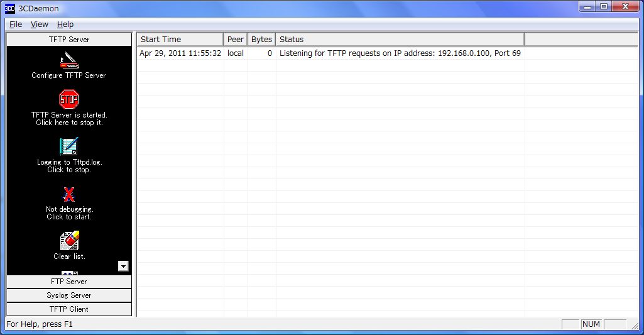The image size is (644, 335).
Task: Click the 3CDaemon title bar app icon
Action: 10,8
